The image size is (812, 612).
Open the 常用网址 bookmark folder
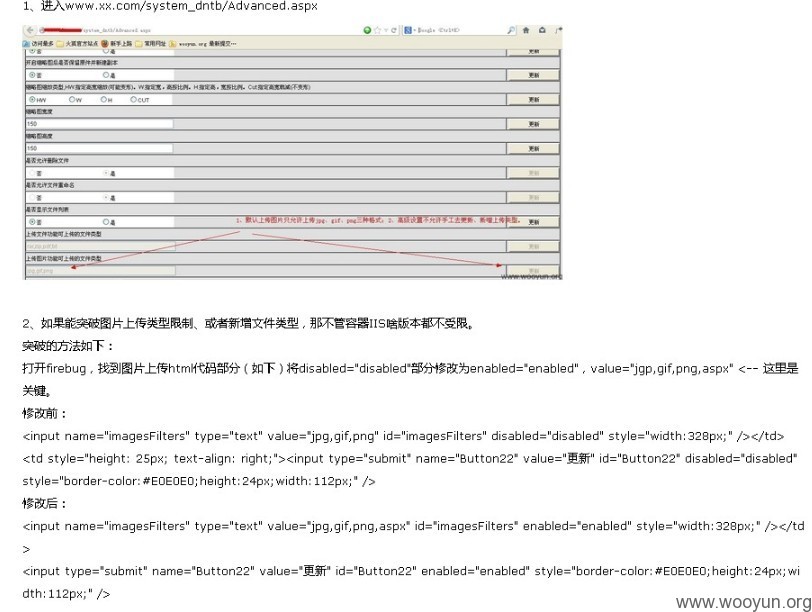[151, 44]
